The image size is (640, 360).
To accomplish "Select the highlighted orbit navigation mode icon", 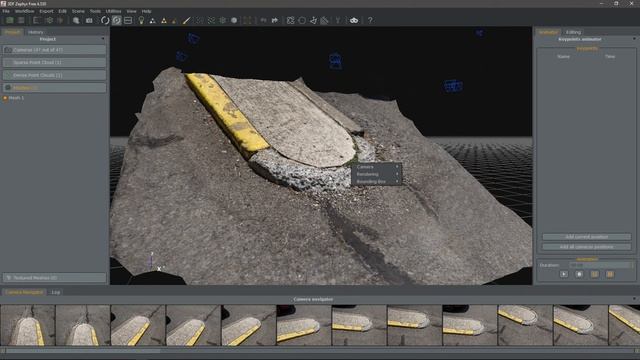I will 117,20.
